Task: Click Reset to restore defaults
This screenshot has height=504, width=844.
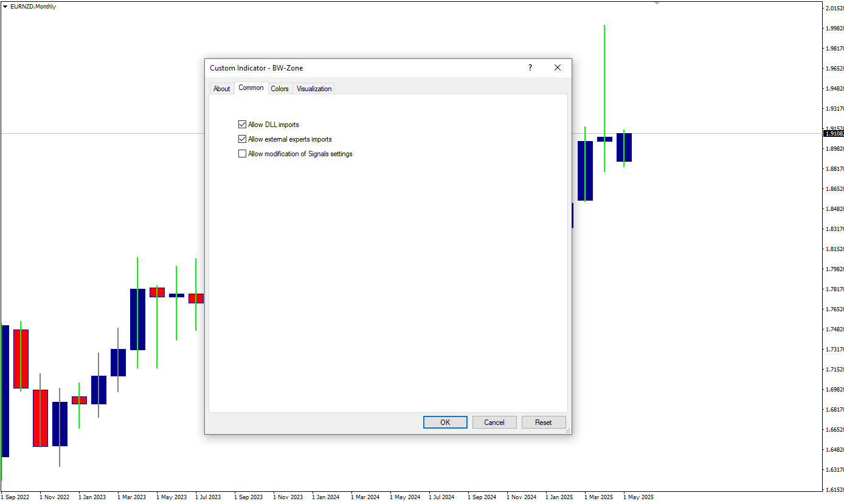Action: pyautogui.click(x=544, y=423)
